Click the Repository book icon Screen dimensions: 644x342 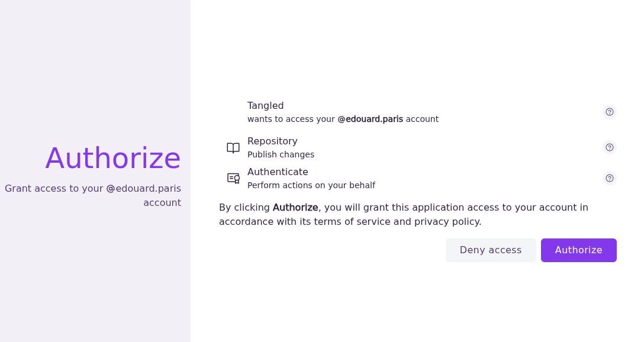click(233, 148)
